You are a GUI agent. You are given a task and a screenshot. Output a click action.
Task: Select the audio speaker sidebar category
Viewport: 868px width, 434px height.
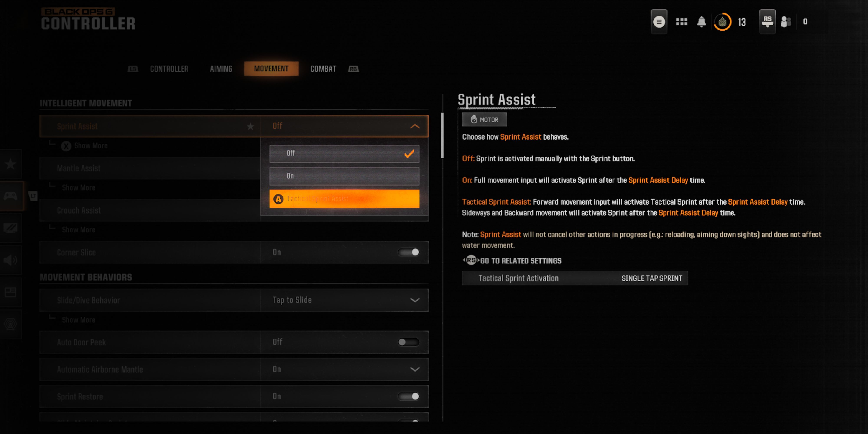point(10,260)
